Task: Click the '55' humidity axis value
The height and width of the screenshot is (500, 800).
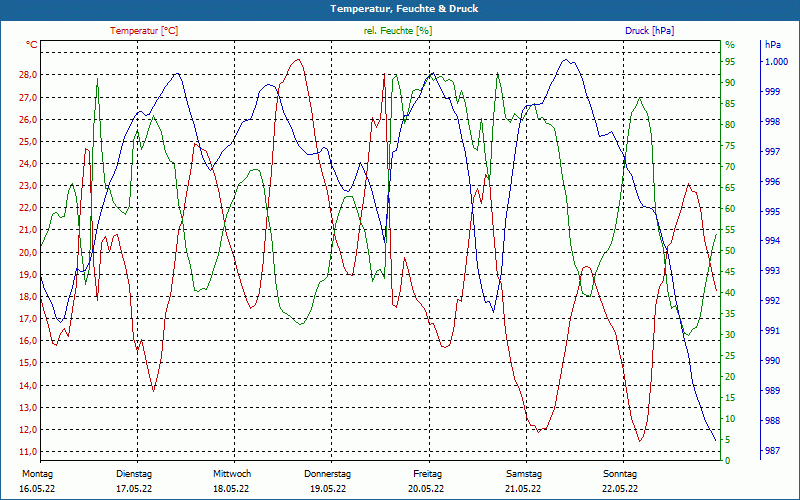Action: (730, 230)
